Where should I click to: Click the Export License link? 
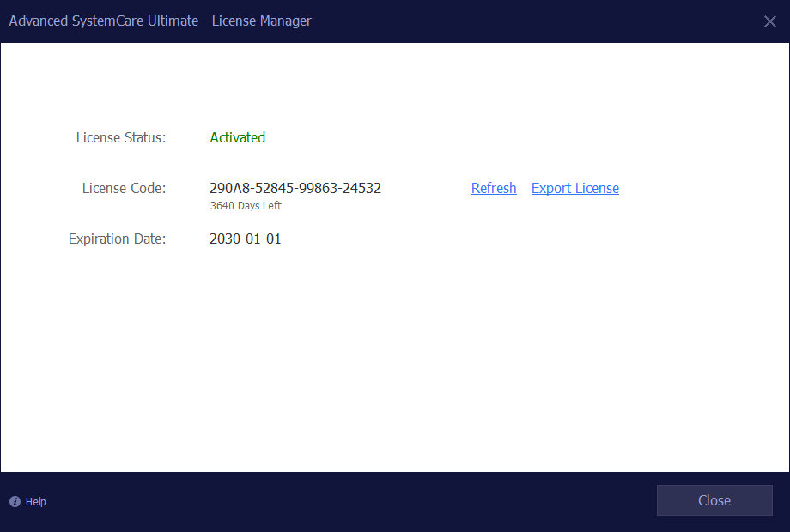(574, 188)
